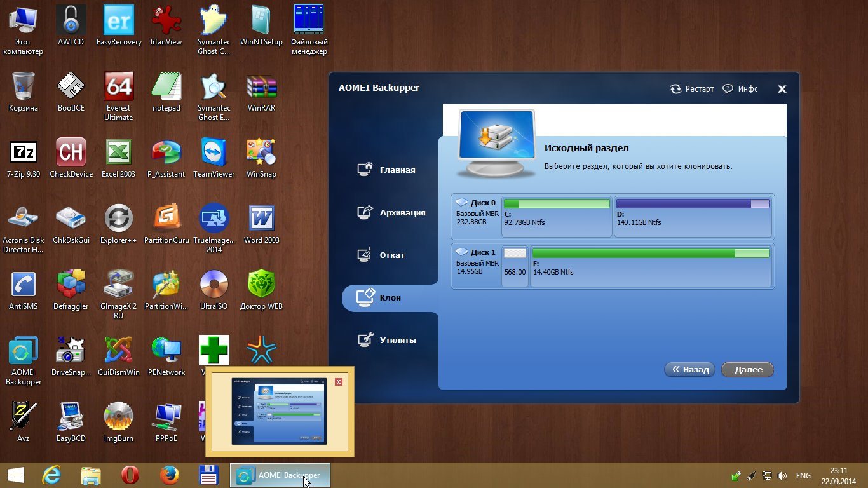Launch BootICE from the desktop
This screenshot has width=868, height=488.
pyautogui.click(x=71, y=92)
